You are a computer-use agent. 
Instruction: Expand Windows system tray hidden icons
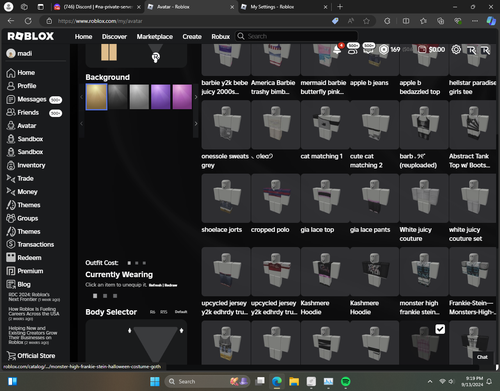(x=430, y=381)
